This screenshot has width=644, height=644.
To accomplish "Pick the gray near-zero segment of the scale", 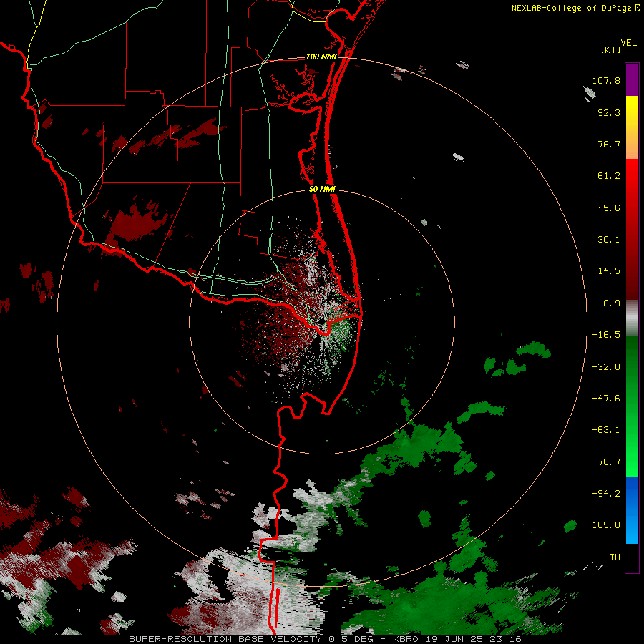I will (632, 318).
